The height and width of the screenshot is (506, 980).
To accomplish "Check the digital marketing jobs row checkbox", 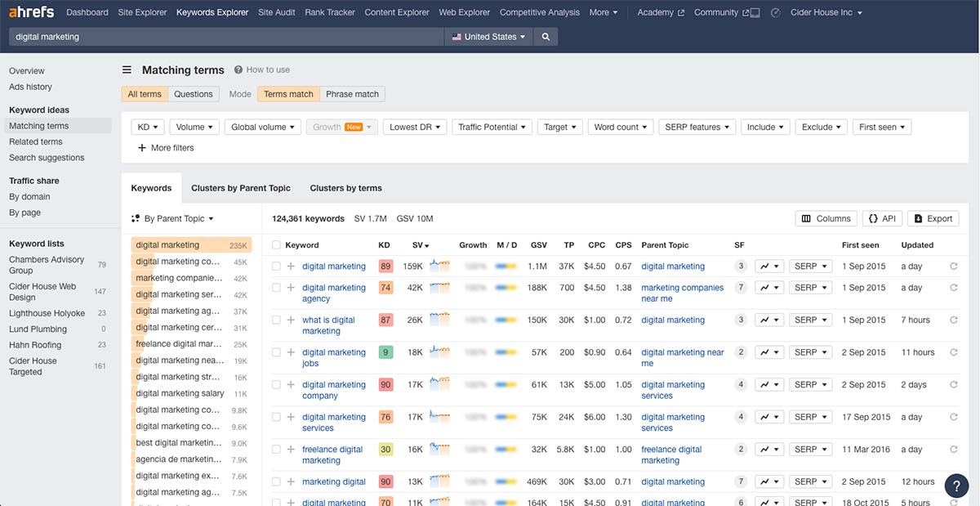I will click(x=276, y=352).
